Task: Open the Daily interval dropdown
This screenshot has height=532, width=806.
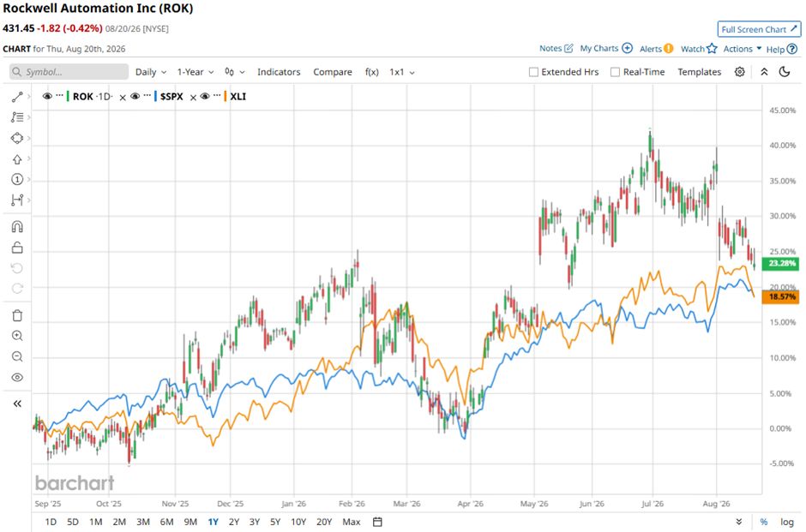Action: coord(151,72)
